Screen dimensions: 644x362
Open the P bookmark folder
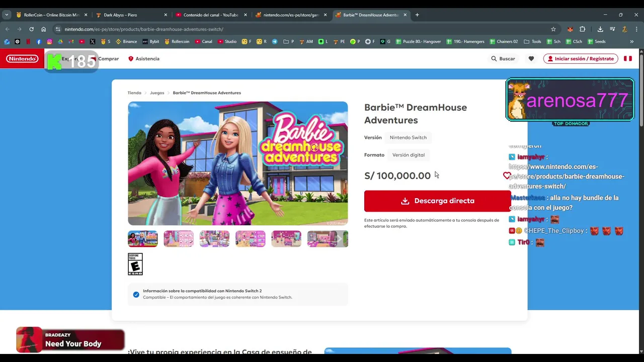pos(289,42)
